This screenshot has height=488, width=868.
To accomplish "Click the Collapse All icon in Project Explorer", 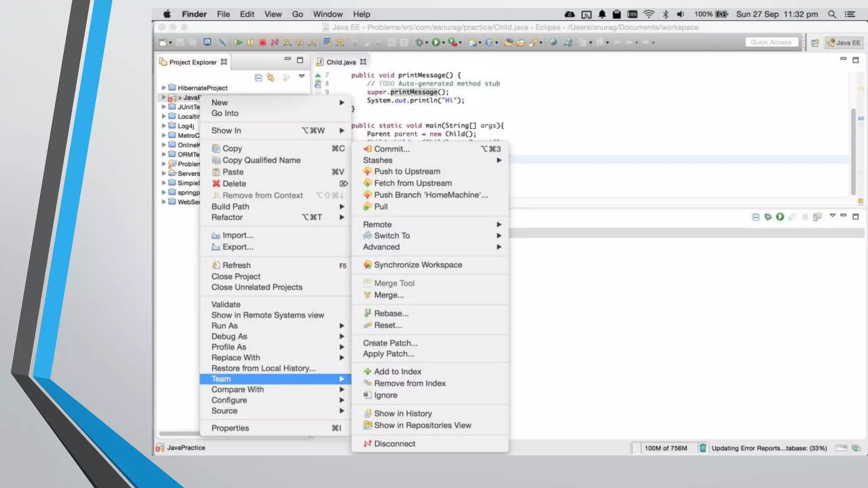I will click(258, 78).
